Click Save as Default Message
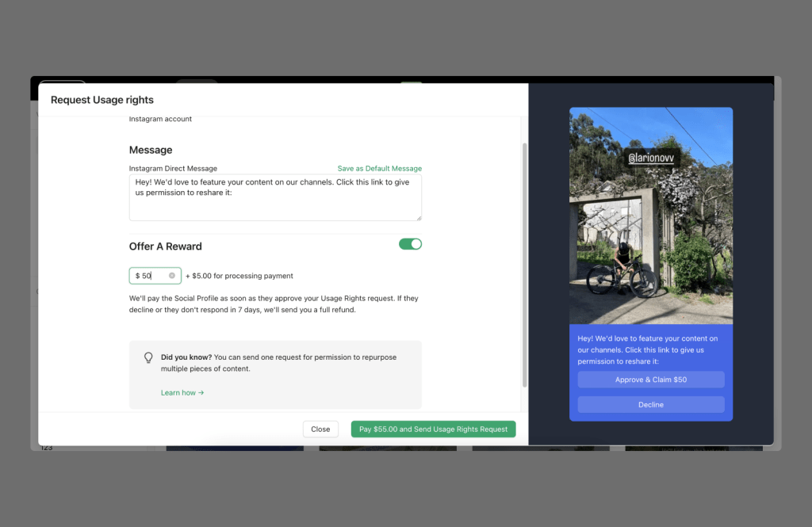 point(379,169)
